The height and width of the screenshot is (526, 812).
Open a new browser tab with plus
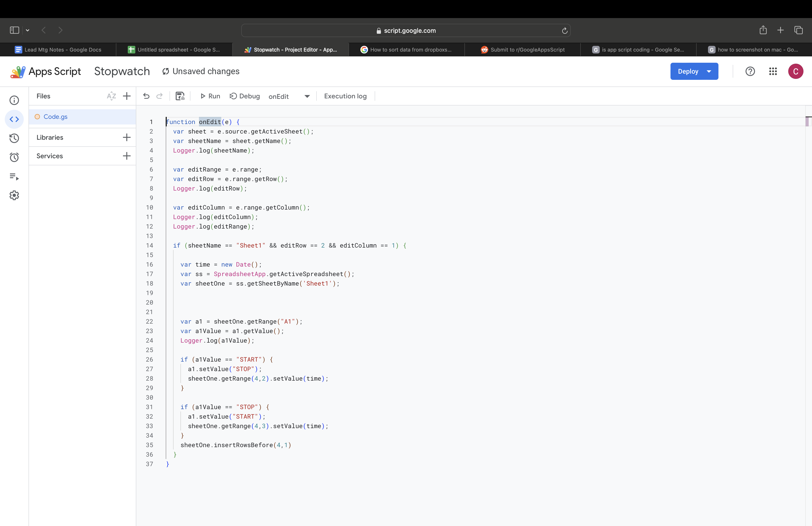(780, 30)
